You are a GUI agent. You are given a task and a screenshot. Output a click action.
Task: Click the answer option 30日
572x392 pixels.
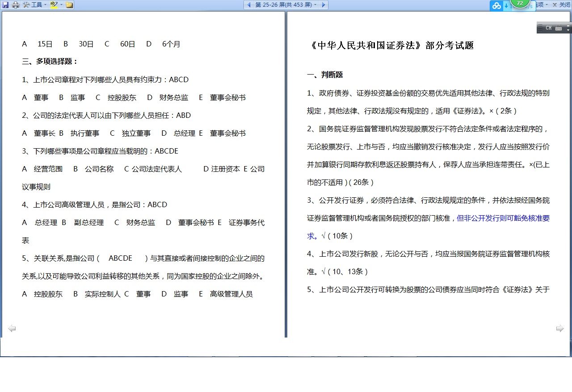(x=86, y=44)
